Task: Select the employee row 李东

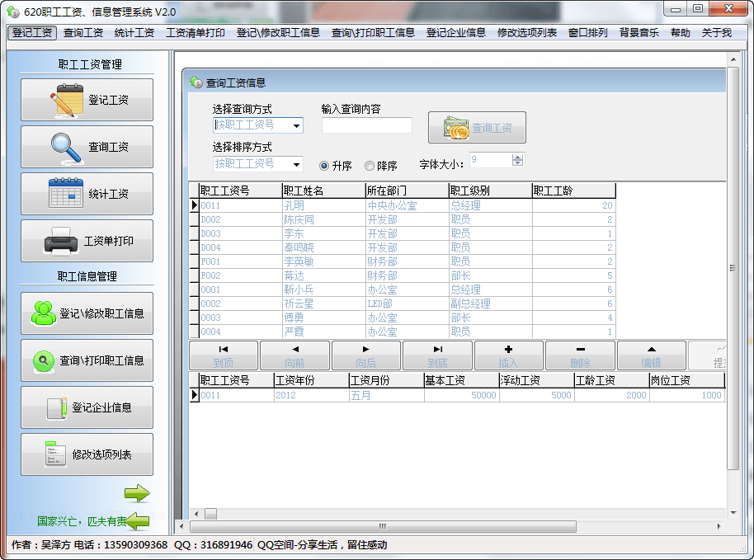Action: coord(403,233)
